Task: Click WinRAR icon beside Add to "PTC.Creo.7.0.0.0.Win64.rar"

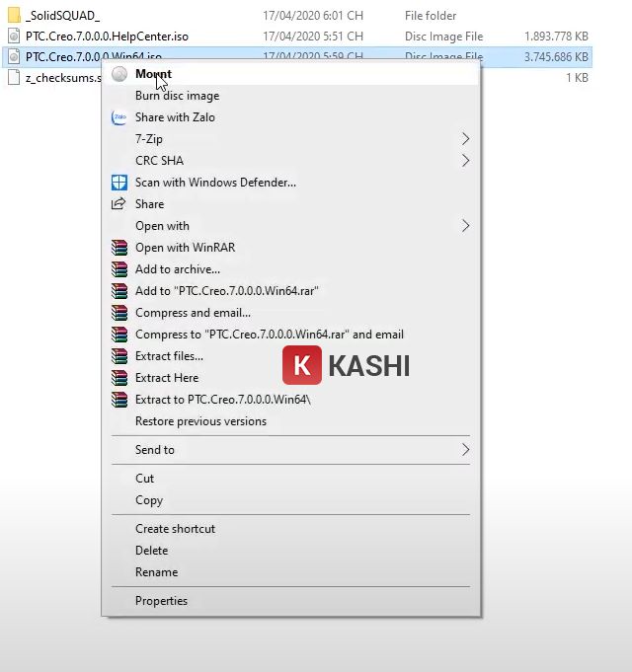Action: click(119, 291)
